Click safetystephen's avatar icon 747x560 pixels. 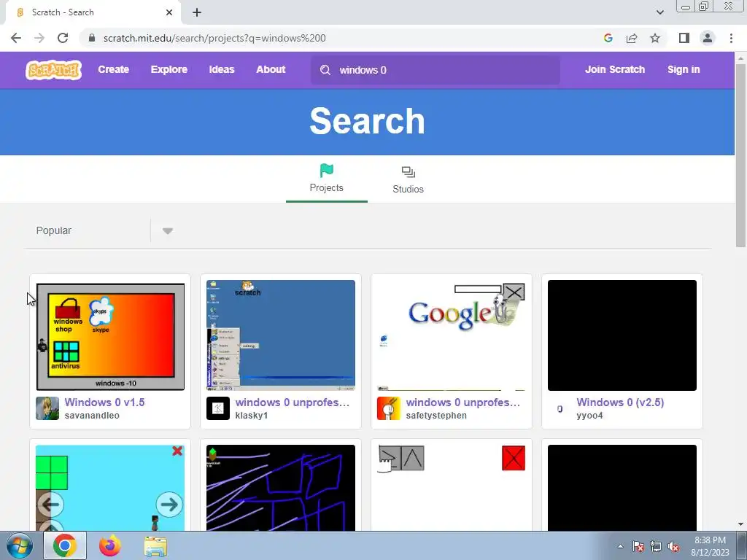tap(389, 408)
